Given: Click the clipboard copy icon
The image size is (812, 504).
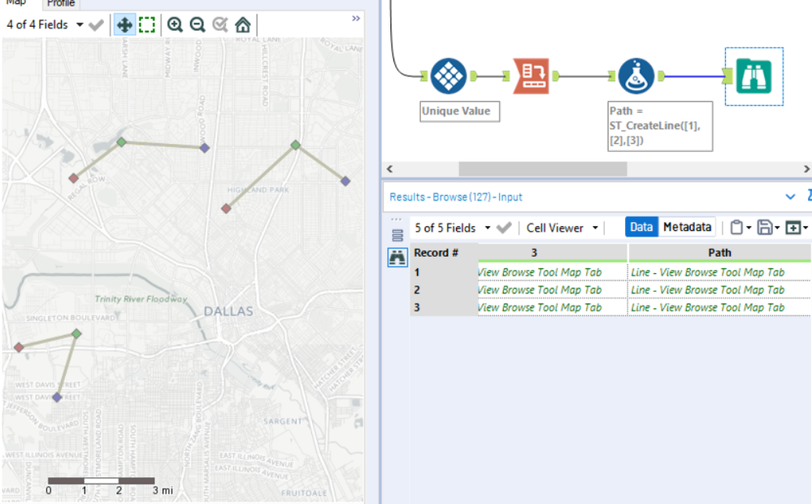Looking at the screenshot, I should click(x=736, y=228).
